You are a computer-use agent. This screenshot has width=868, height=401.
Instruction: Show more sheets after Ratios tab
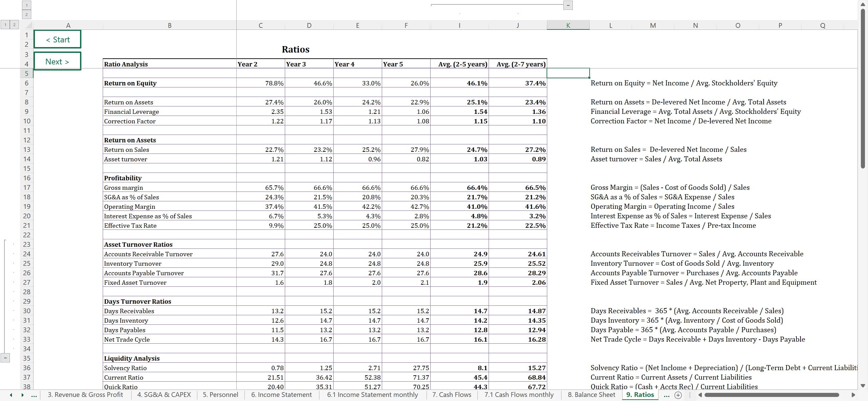(667, 395)
